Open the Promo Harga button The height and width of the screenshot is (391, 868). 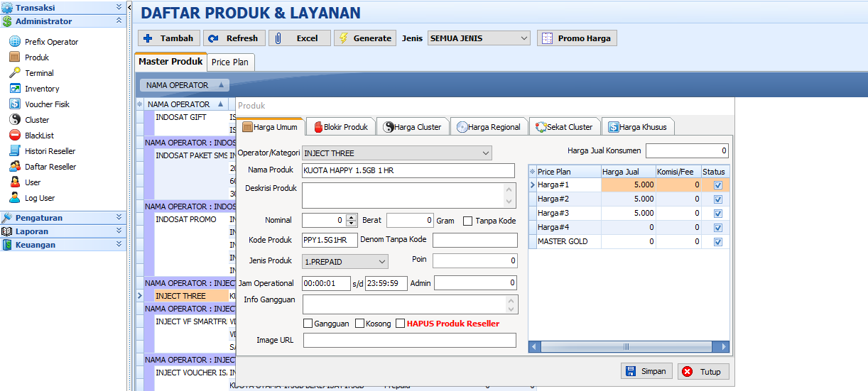point(577,38)
